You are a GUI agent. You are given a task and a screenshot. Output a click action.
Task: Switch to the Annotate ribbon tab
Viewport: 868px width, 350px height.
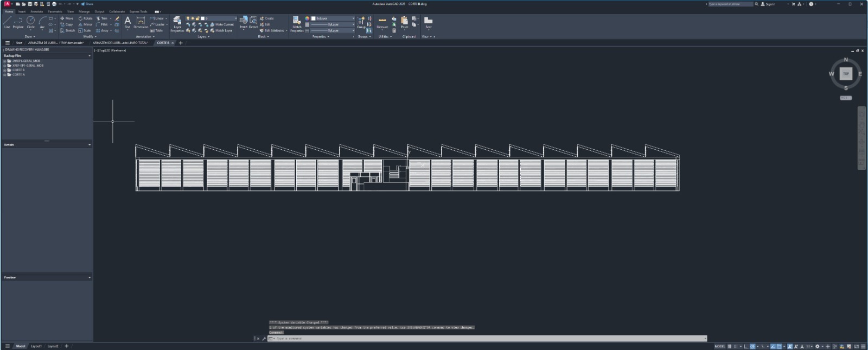(x=36, y=11)
